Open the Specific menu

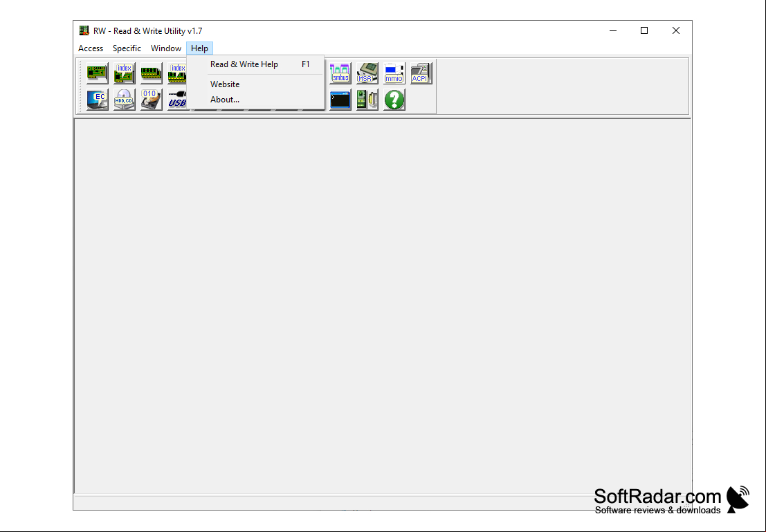click(127, 48)
